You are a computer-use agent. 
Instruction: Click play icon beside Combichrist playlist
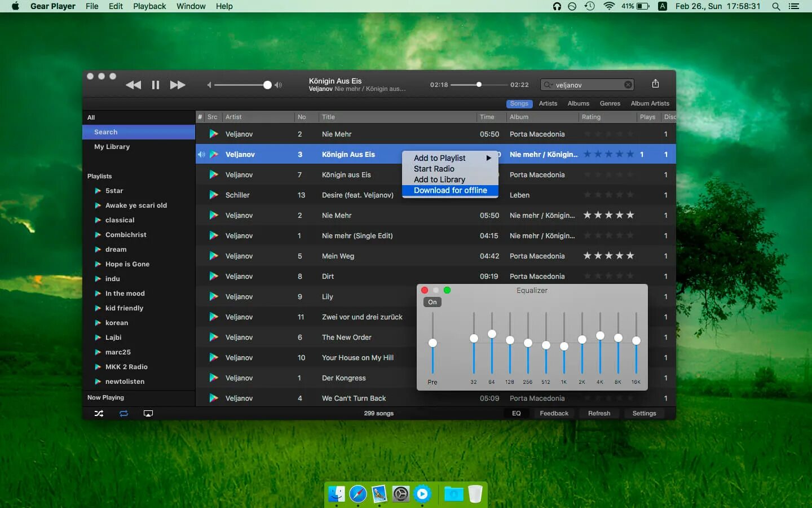pos(98,235)
